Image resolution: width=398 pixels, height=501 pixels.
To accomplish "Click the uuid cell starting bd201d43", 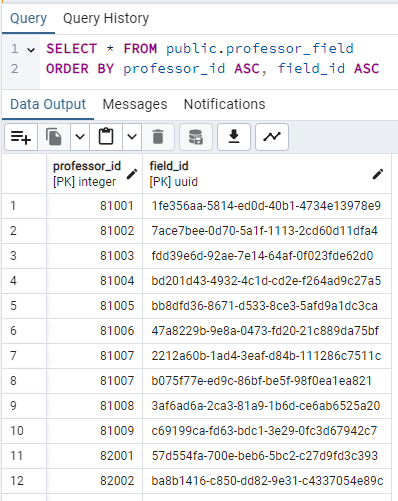I will point(267,281).
